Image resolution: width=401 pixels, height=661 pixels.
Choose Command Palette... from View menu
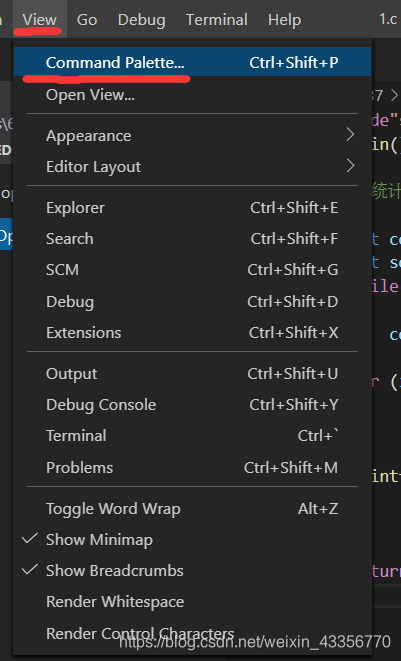(x=192, y=62)
